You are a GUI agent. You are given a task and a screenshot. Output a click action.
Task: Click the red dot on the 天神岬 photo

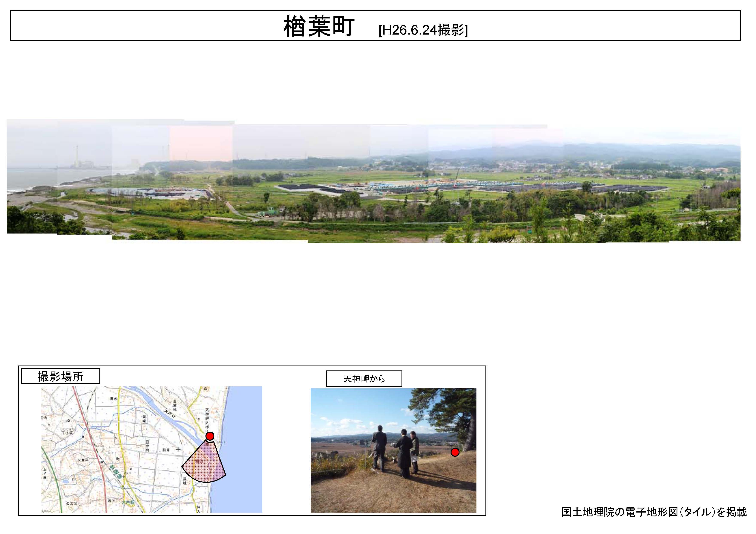(455, 452)
